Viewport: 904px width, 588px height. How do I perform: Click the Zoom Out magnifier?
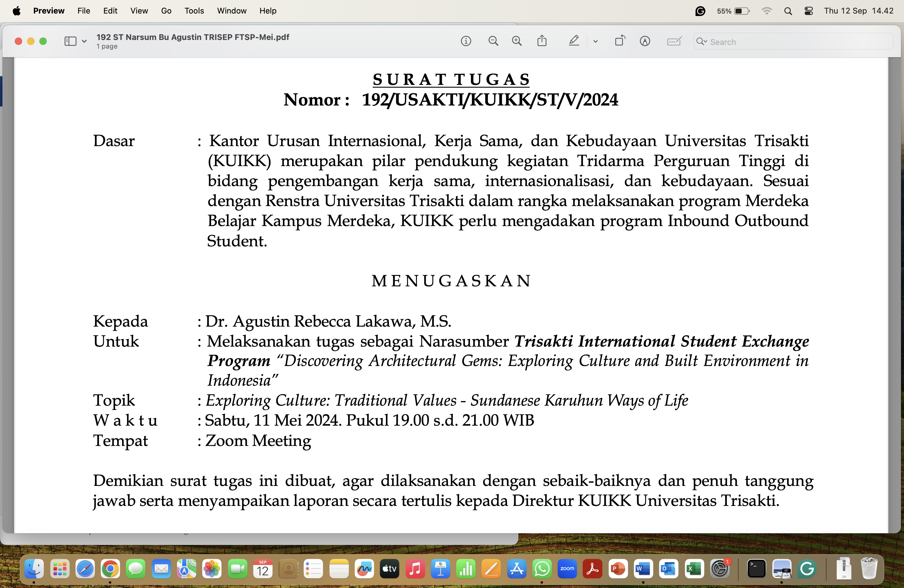tap(493, 41)
